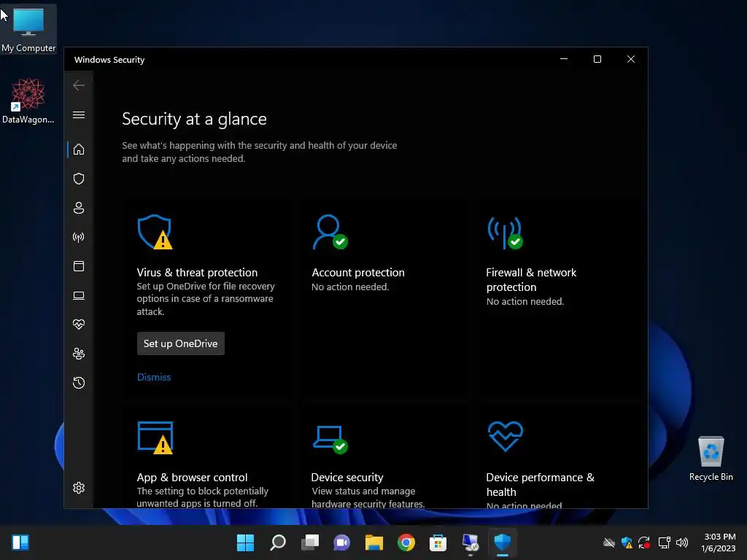747x560 pixels.
Task: Click the Account protection tile icon
Action: pos(330,232)
